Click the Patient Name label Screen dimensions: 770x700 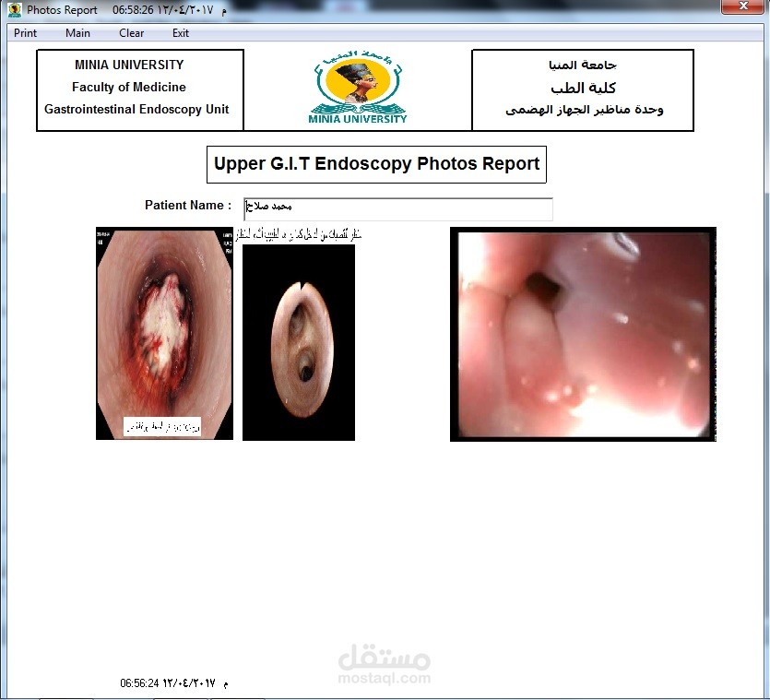click(x=188, y=206)
